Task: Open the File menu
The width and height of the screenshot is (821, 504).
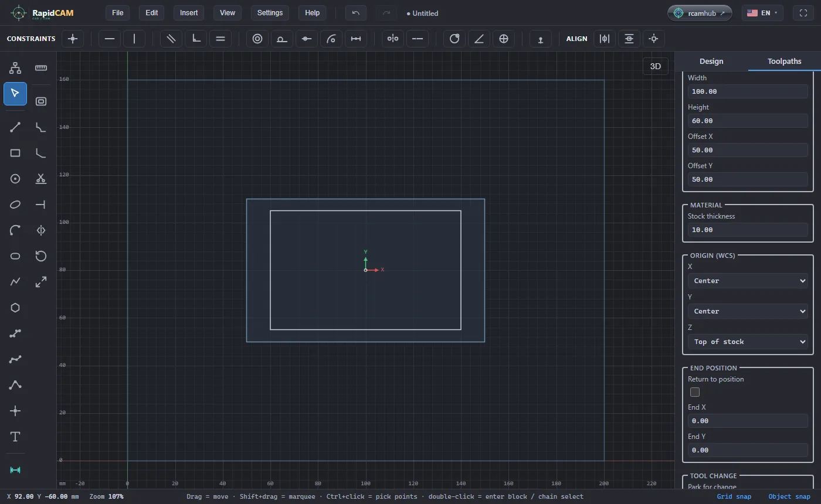Action: tap(118, 13)
